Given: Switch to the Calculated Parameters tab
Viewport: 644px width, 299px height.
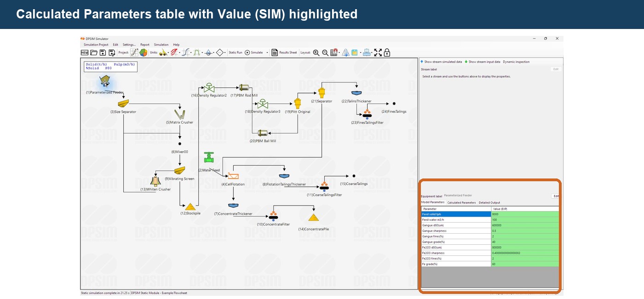Looking at the screenshot, I should [x=461, y=202].
